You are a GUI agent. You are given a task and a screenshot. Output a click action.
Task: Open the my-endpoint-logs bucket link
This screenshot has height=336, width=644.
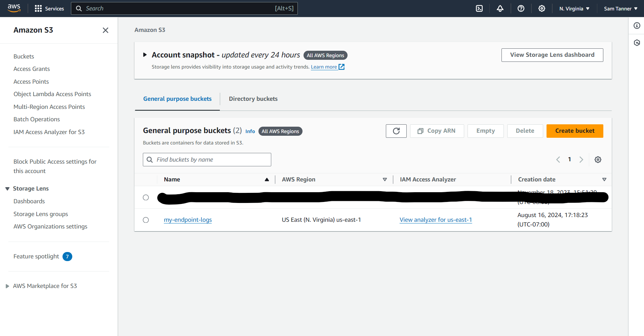[x=188, y=220]
